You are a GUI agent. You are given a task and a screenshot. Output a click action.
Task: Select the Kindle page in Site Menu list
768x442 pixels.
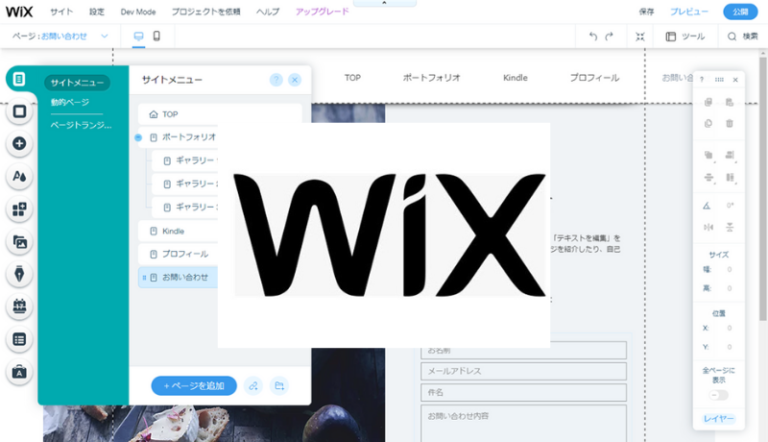(x=178, y=231)
